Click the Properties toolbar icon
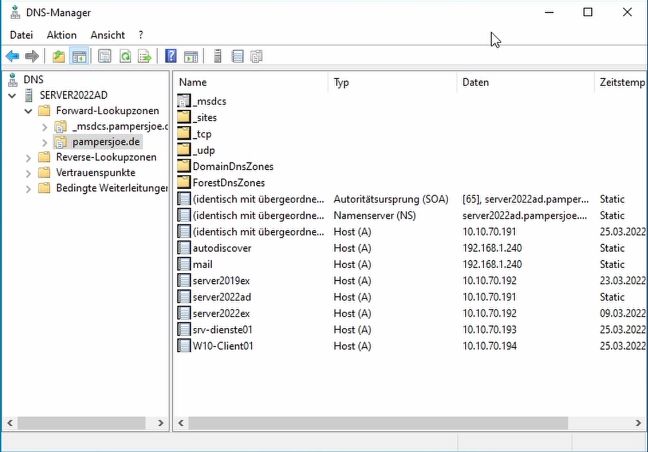Screen dimensions: 648x452 [105, 56]
